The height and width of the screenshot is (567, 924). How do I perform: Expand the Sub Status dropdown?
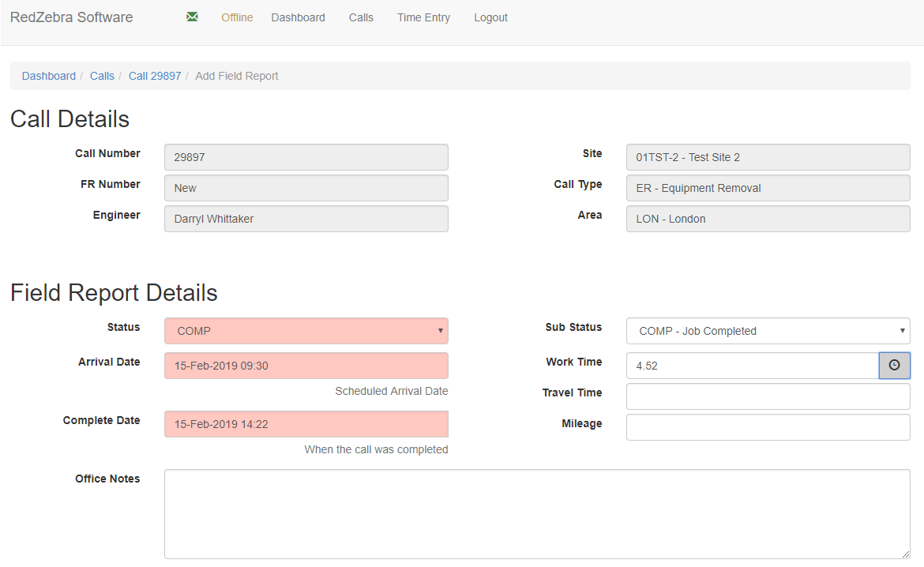pos(768,331)
